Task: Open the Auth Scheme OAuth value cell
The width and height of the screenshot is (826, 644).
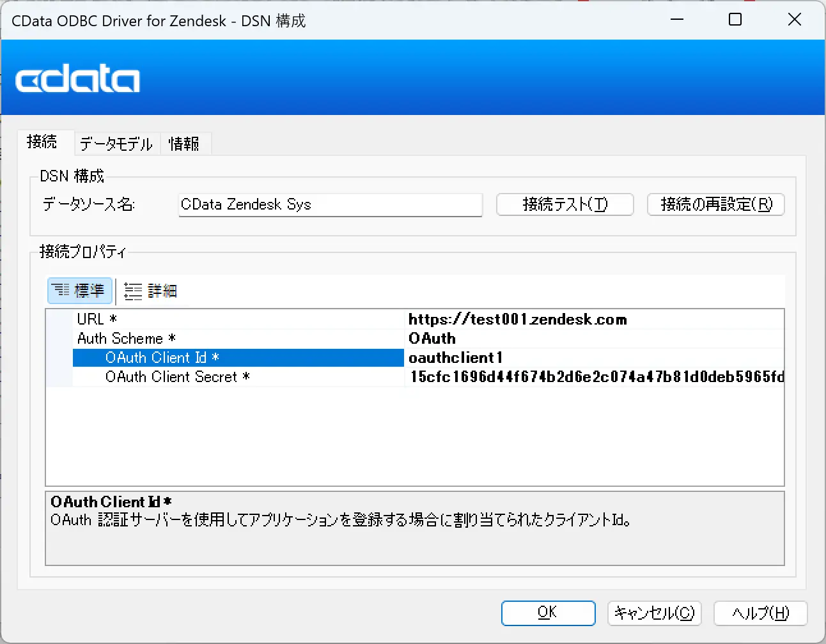Action: [x=595, y=339]
